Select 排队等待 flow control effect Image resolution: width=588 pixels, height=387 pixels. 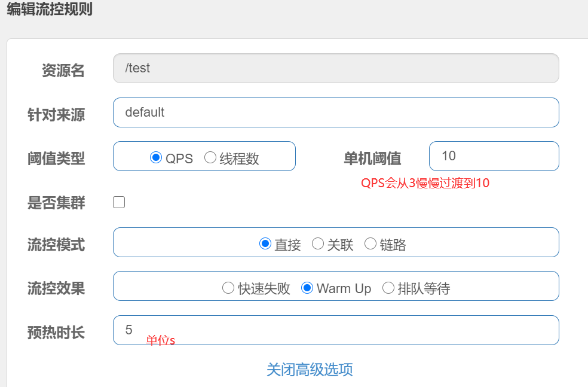tap(388, 288)
